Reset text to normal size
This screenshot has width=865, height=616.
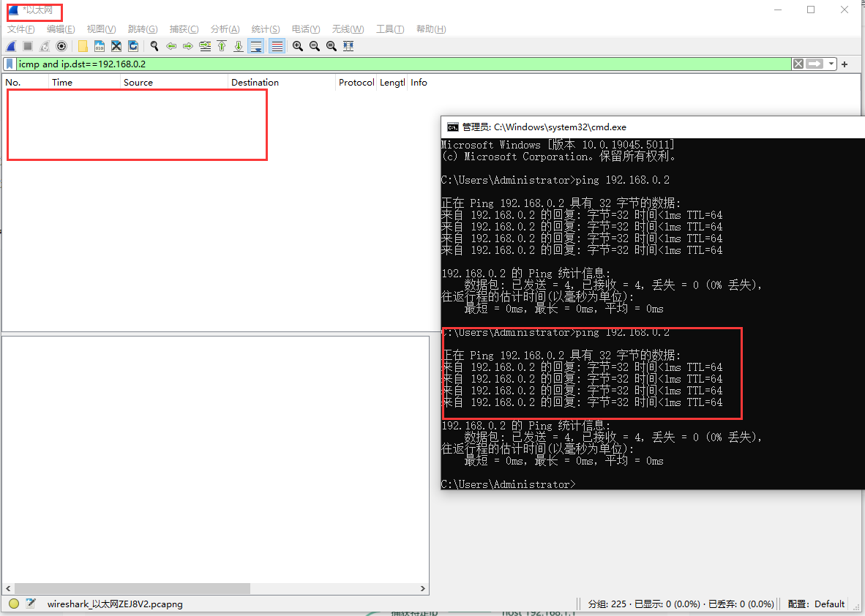coord(332,46)
